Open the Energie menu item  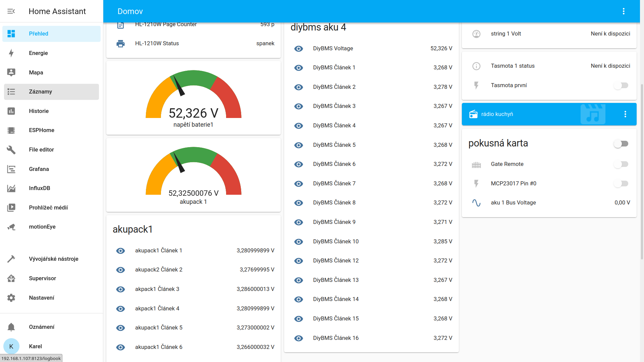(51, 53)
